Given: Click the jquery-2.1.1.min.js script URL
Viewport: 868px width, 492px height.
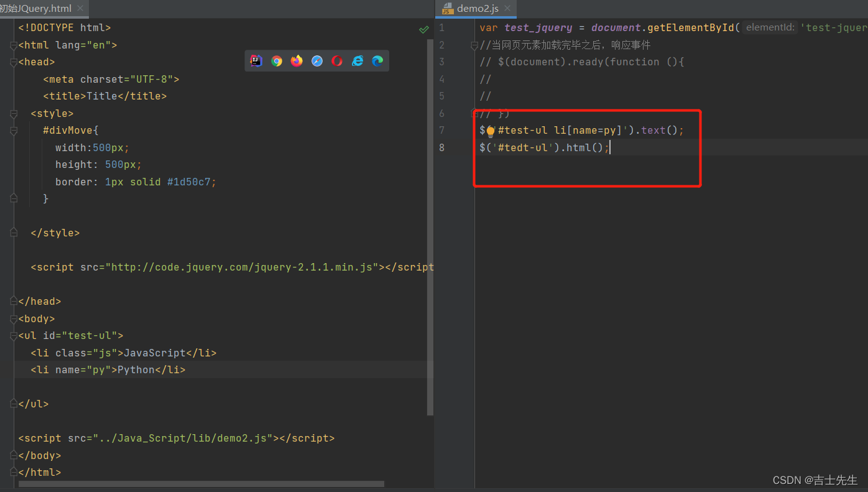Looking at the screenshot, I should pyautogui.click(x=242, y=267).
